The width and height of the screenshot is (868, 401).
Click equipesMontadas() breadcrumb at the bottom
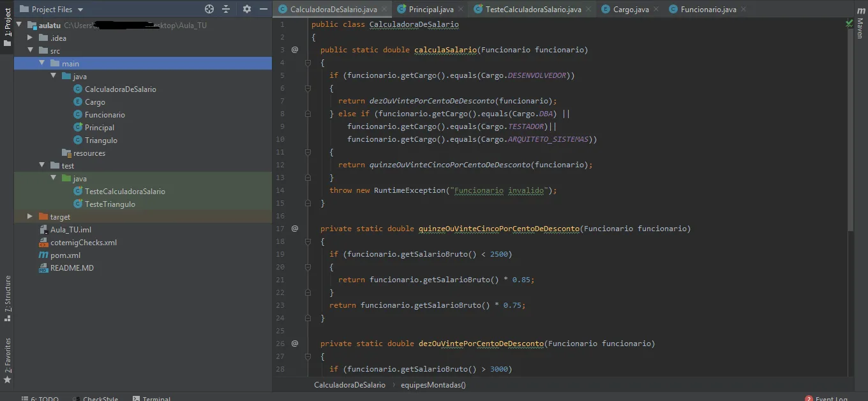pos(433,385)
